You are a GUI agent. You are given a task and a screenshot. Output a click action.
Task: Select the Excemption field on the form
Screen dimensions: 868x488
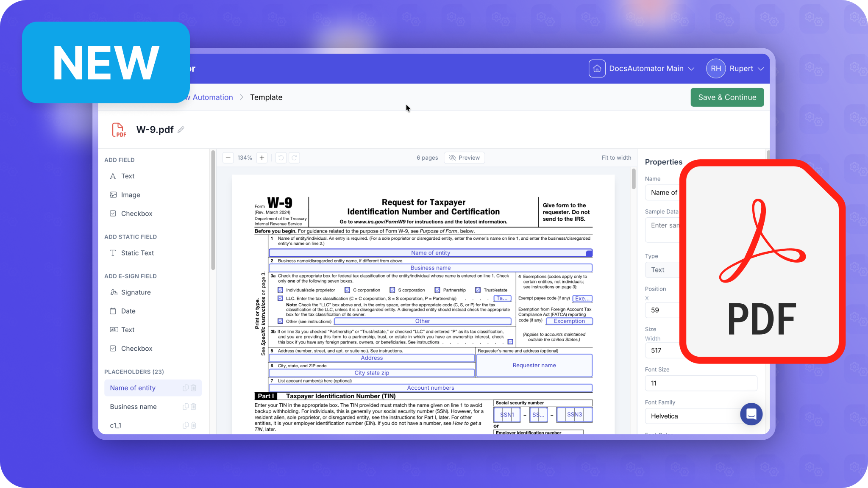point(569,321)
